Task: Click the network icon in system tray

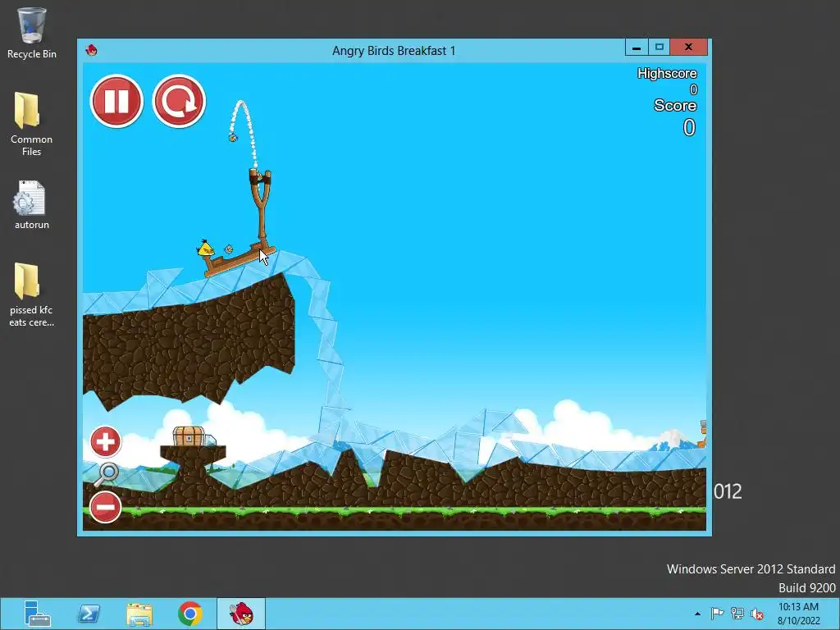Action: tap(737, 614)
